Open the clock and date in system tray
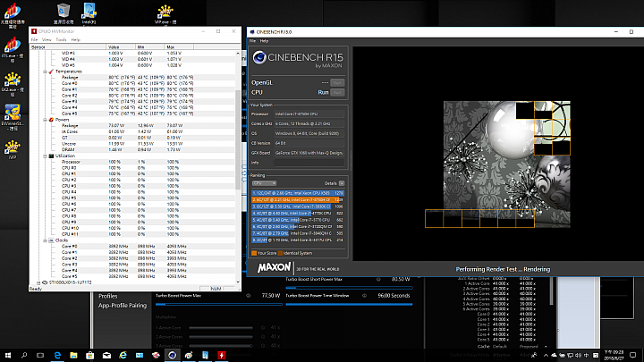The image size is (644, 362). point(614,356)
